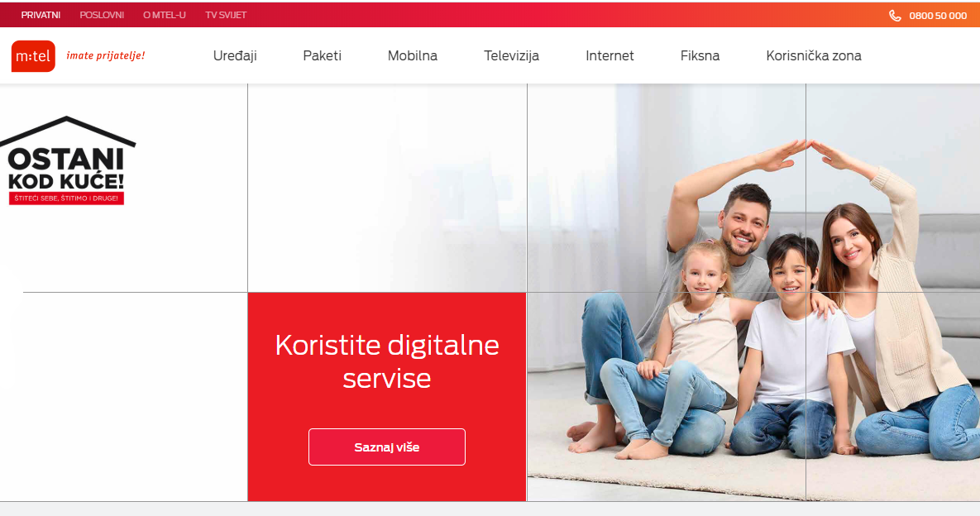Click the Ostani kod kuće house logo

(67, 160)
